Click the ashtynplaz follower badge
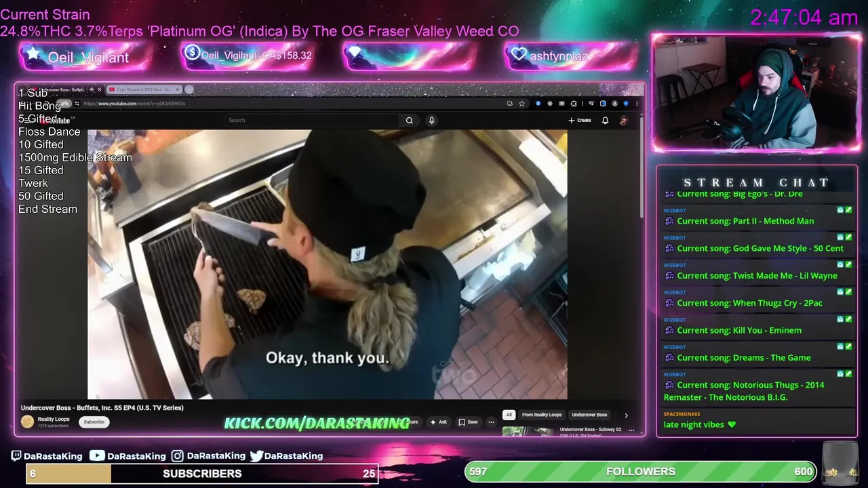The width and height of the screenshot is (868, 488). [x=570, y=56]
